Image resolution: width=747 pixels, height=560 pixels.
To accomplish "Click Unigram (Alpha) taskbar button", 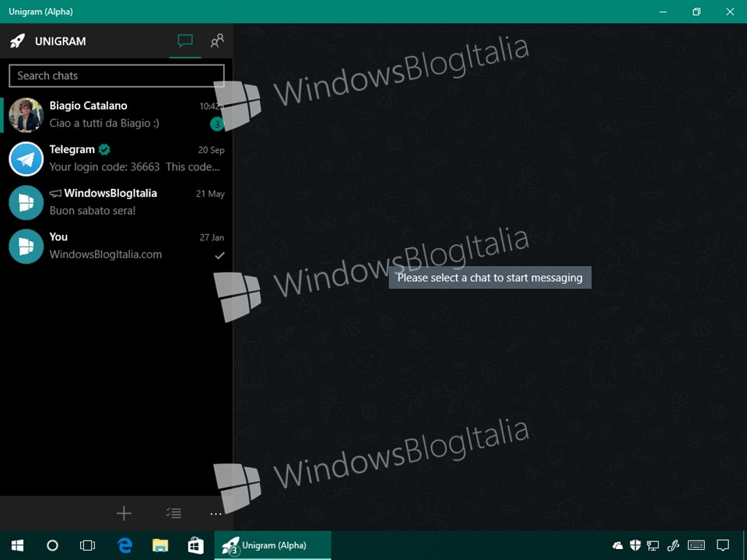I will (272, 545).
